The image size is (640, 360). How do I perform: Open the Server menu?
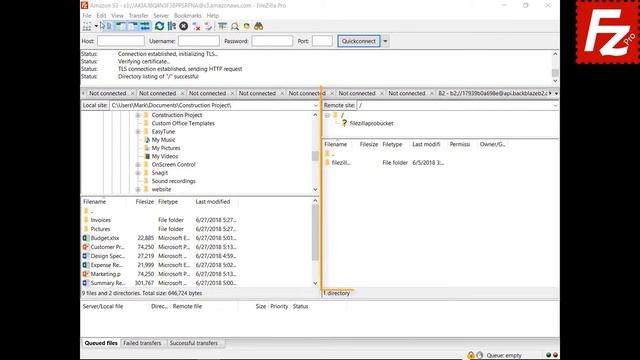[161, 16]
